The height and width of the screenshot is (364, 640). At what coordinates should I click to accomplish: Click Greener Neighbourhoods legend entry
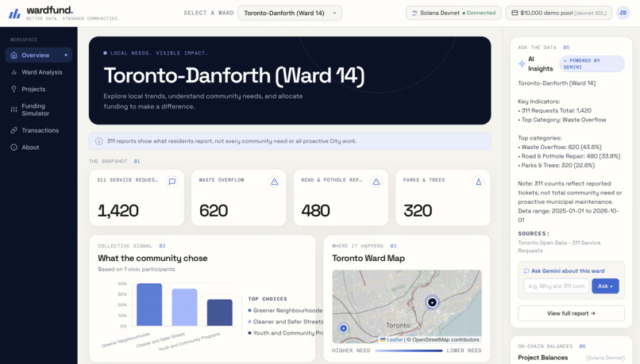pos(285,310)
